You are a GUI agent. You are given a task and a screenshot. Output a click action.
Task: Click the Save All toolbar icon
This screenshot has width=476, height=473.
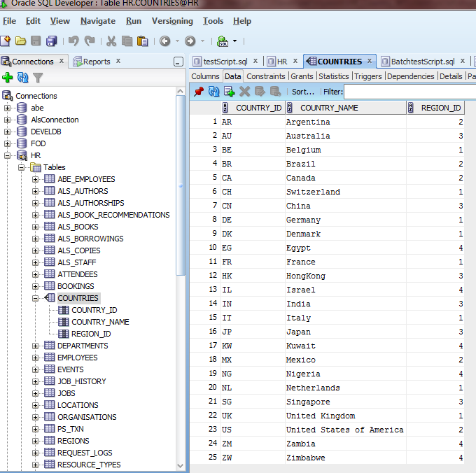pyautogui.click(x=50, y=41)
